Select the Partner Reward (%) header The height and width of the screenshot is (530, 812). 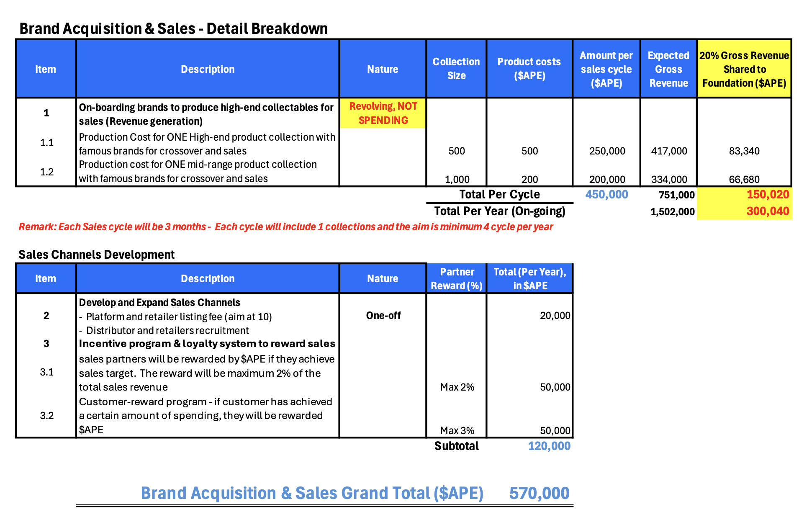[456, 278]
